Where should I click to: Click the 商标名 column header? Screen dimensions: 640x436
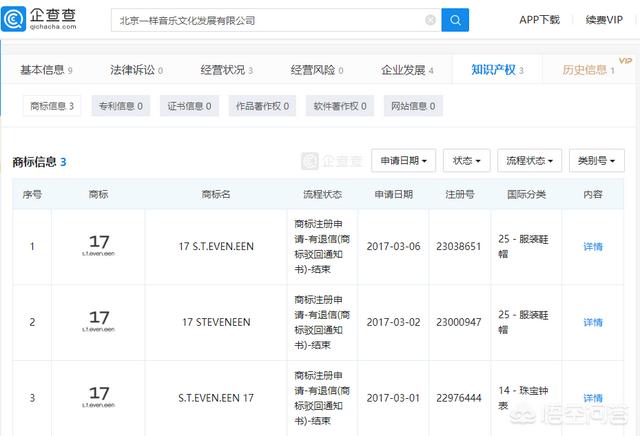tap(216, 194)
